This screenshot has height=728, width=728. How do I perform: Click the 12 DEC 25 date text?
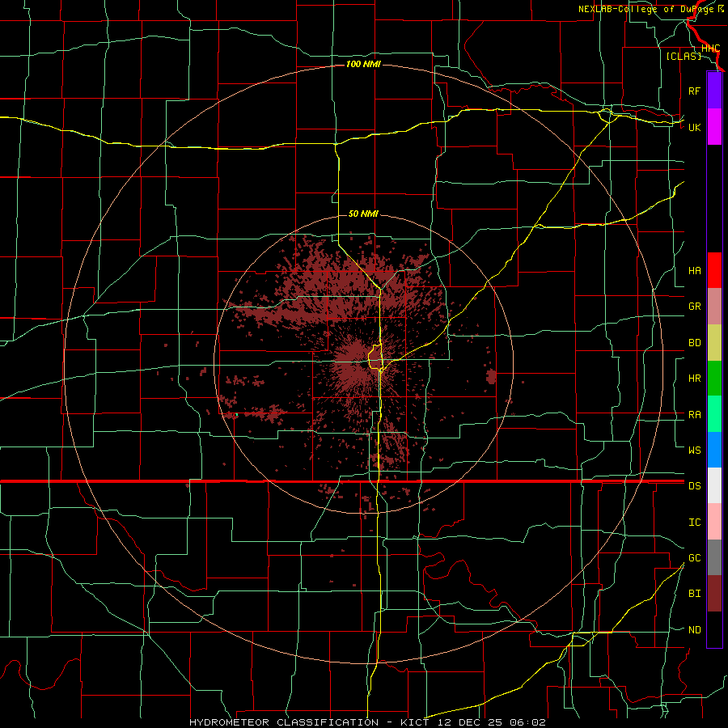[x=471, y=722]
